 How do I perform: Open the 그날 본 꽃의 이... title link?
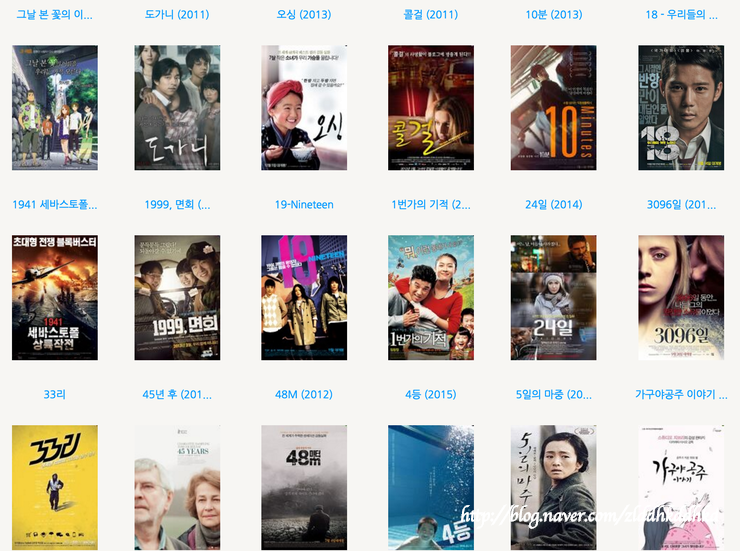click(55, 15)
